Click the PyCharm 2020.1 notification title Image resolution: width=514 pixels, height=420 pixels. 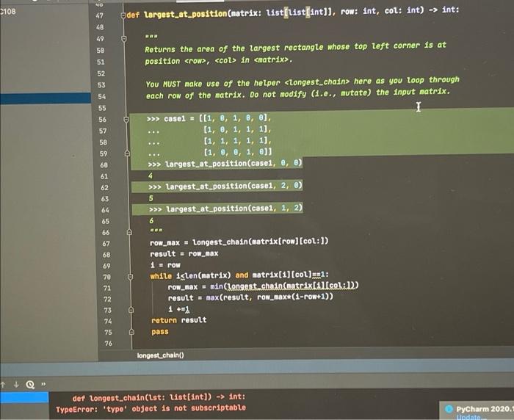[x=485, y=409]
